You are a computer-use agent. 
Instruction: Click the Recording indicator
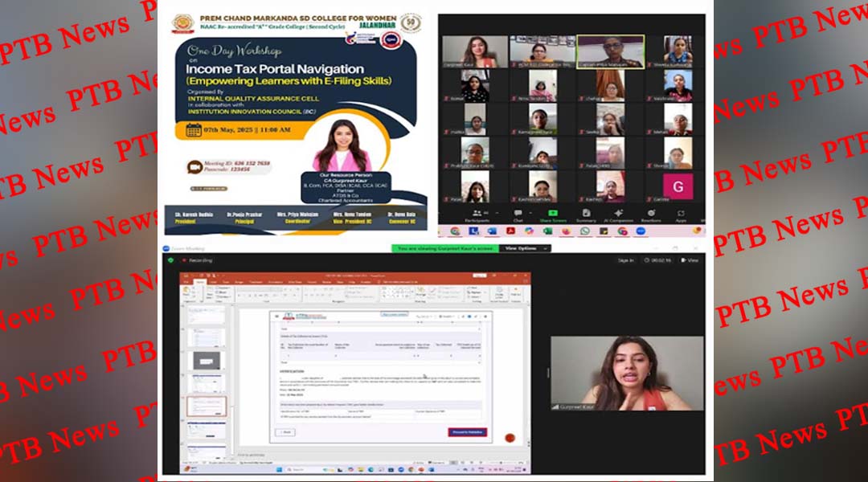click(198, 260)
